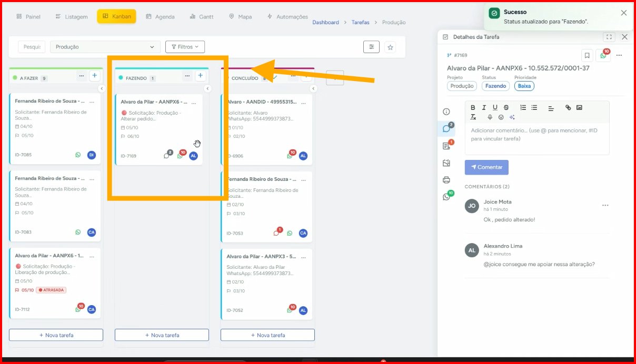Open the Mapa view
Image resolution: width=636 pixels, height=364 pixels.
coord(240,17)
